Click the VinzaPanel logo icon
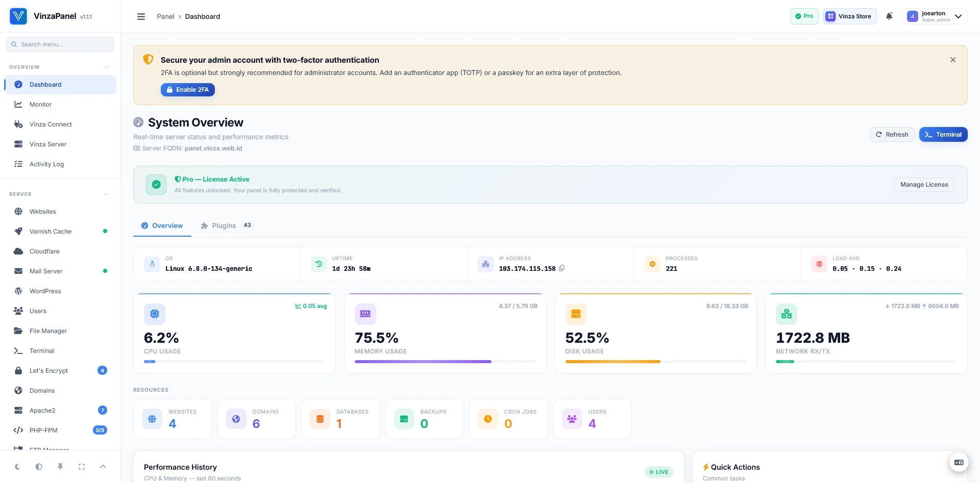The height and width of the screenshot is (483, 980). pyautogui.click(x=18, y=16)
